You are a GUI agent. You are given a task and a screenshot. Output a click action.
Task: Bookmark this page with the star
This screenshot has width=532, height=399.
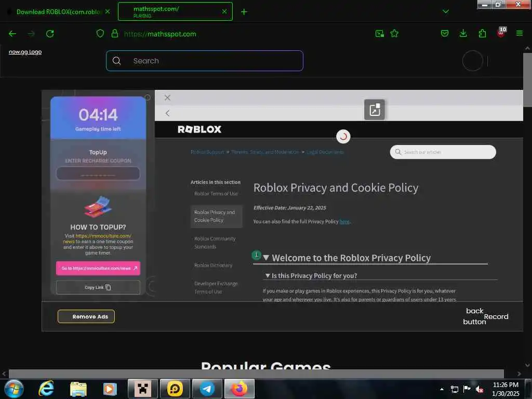[394, 34]
